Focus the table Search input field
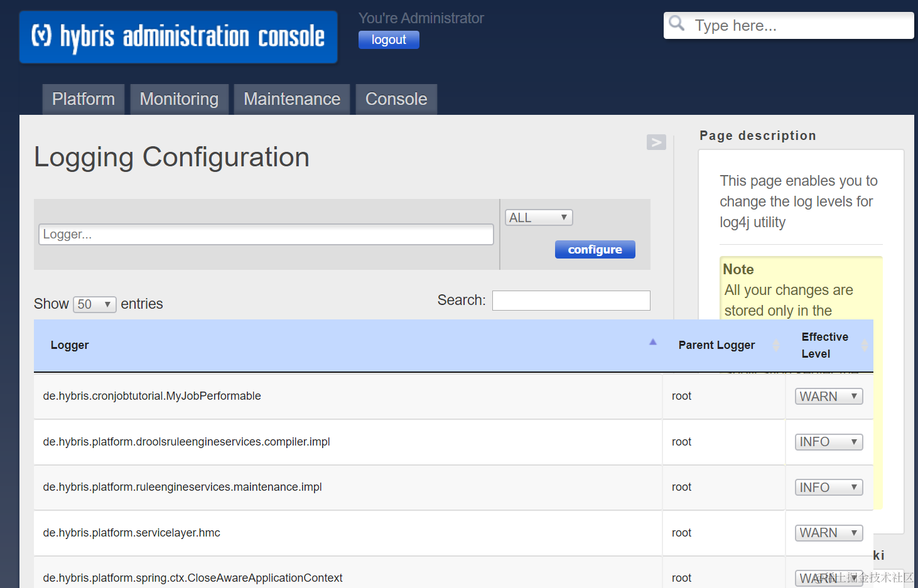Screen dimensions: 918x588 (x=571, y=301)
